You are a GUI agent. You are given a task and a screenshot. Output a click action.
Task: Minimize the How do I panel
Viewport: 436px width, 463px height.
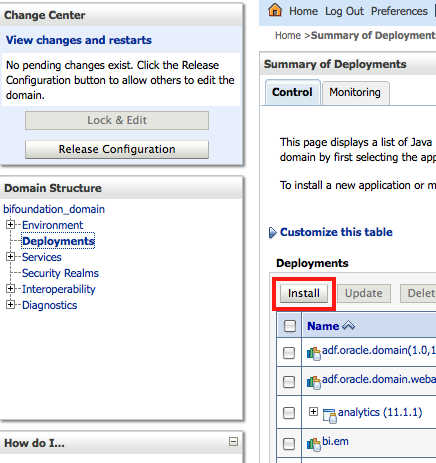click(x=233, y=442)
